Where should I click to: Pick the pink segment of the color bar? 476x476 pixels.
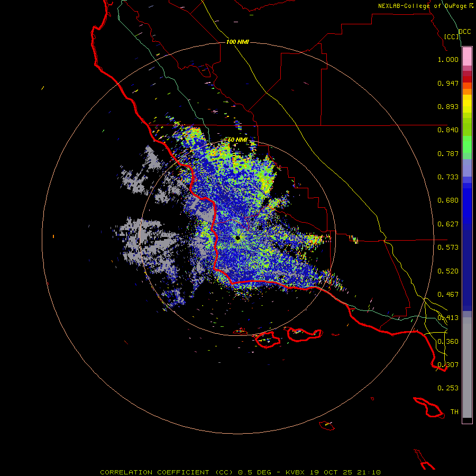(x=467, y=56)
